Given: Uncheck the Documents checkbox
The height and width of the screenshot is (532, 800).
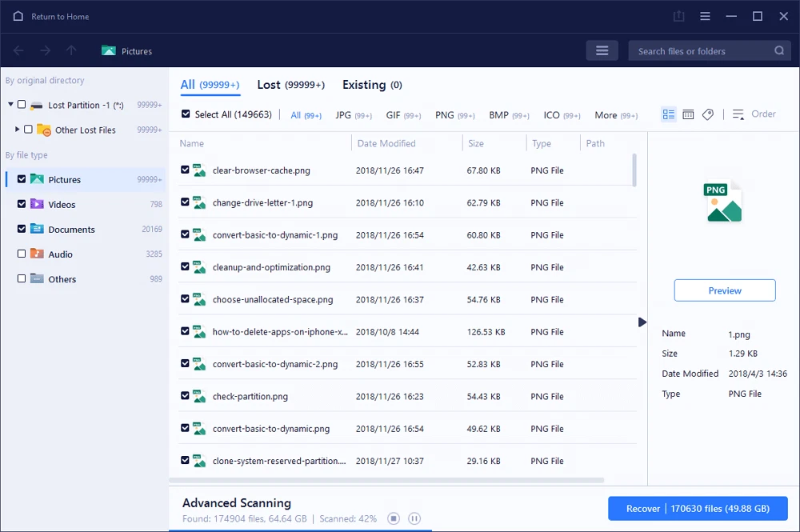Looking at the screenshot, I should 22,229.
